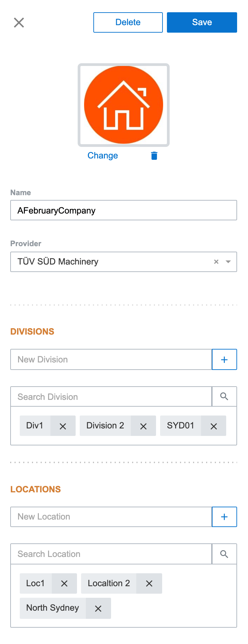Focus the Name input field
The height and width of the screenshot is (644, 248).
pos(124,210)
